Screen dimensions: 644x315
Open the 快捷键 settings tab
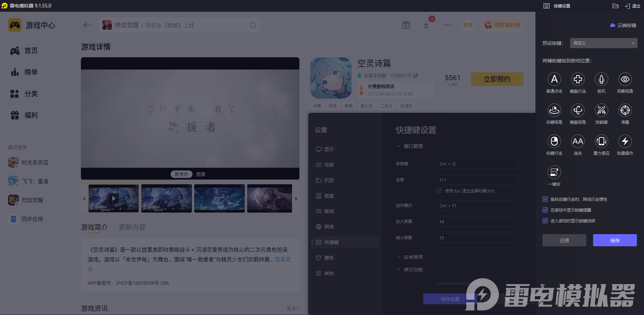332,242
